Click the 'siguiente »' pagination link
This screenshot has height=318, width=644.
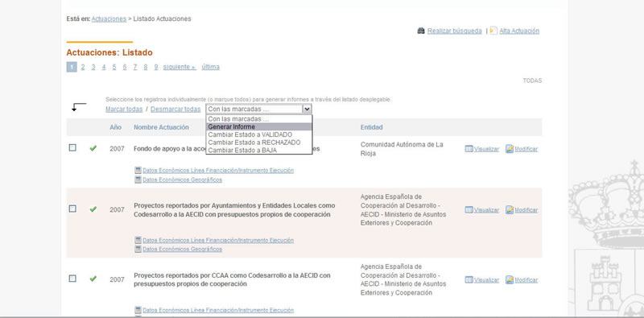180,67
